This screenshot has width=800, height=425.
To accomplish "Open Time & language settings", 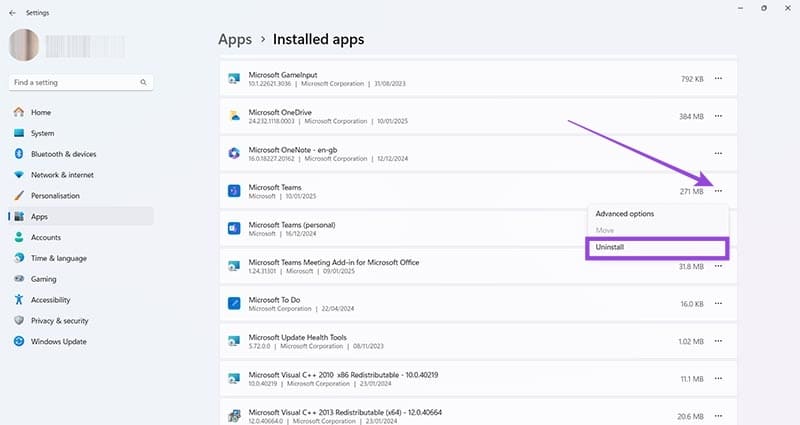I will [x=82, y=258].
